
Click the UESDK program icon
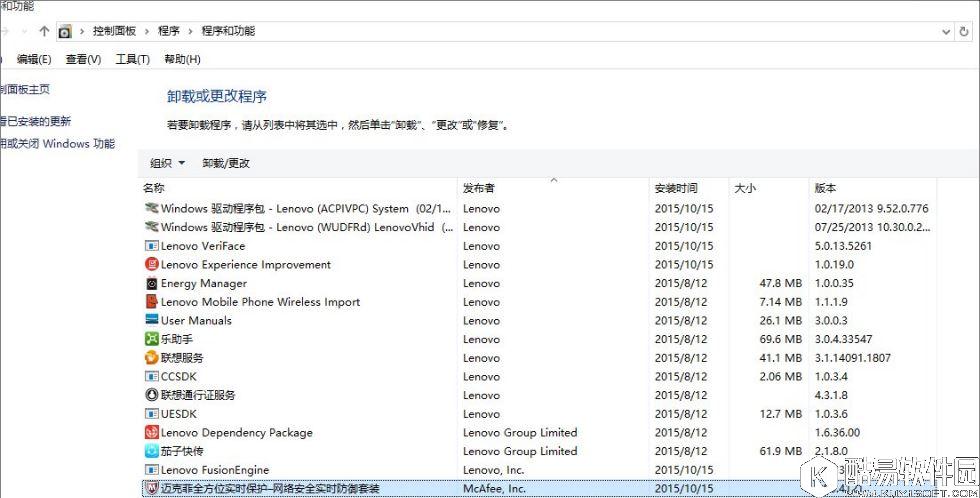tap(151, 414)
